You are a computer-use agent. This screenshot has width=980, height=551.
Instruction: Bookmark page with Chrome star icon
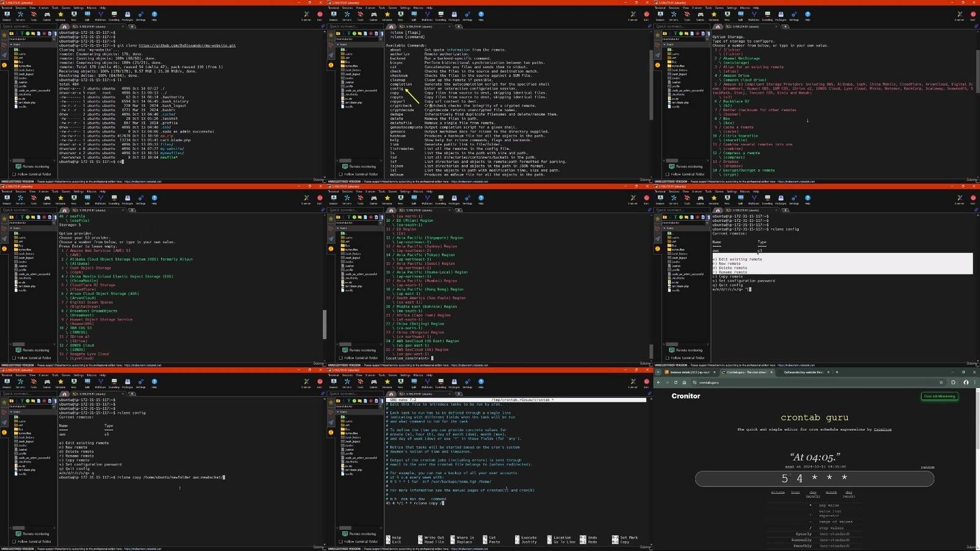pyautogui.click(x=941, y=382)
